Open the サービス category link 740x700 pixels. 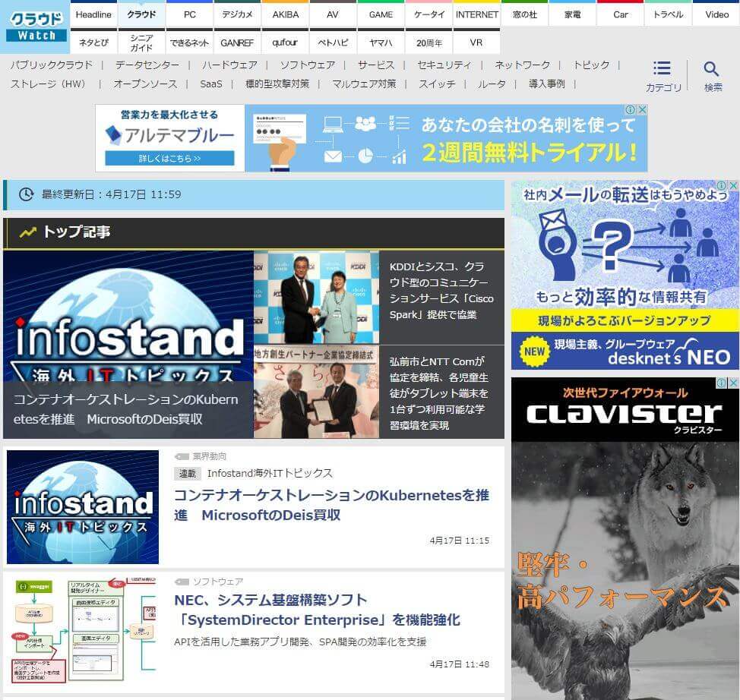[375, 65]
